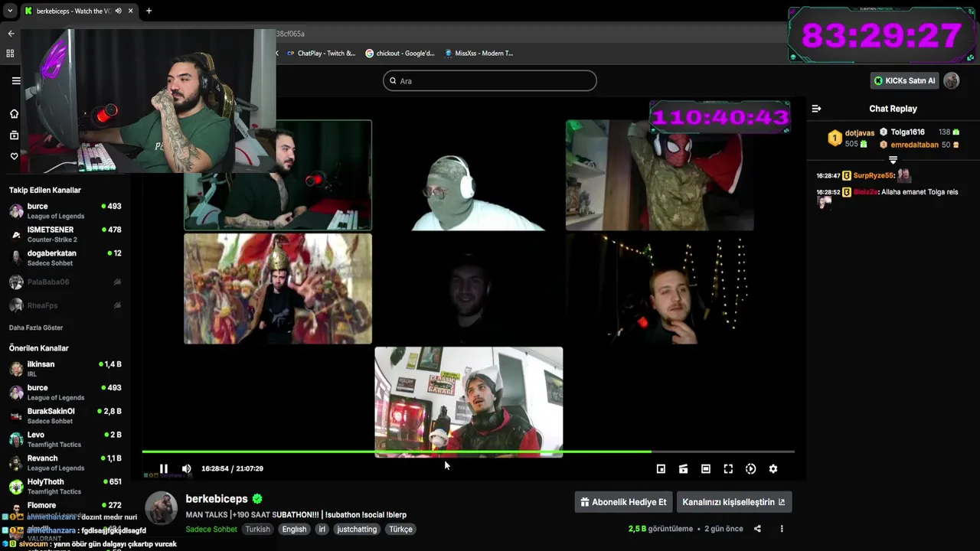Pause the video playback

tap(163, 468)
